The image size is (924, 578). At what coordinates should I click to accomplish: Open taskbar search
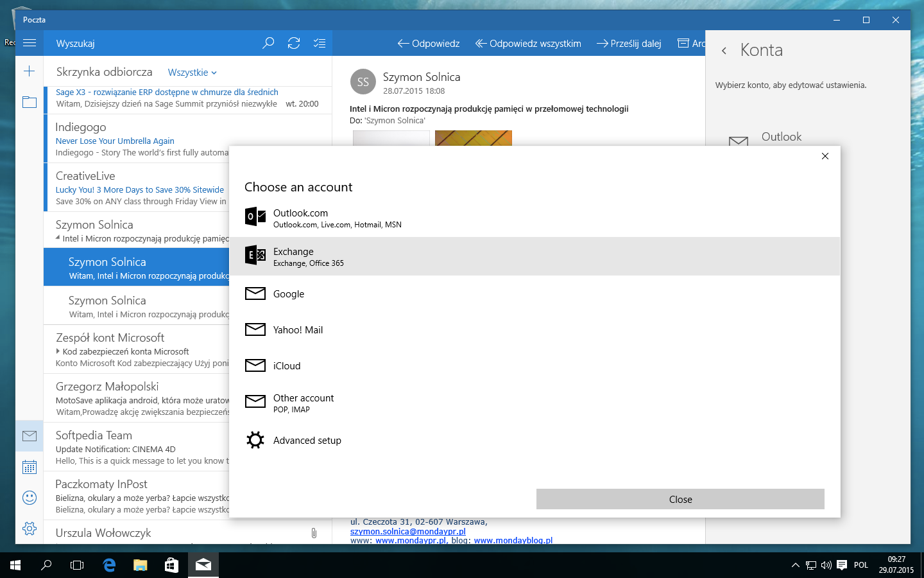click(x=46, y=565)
